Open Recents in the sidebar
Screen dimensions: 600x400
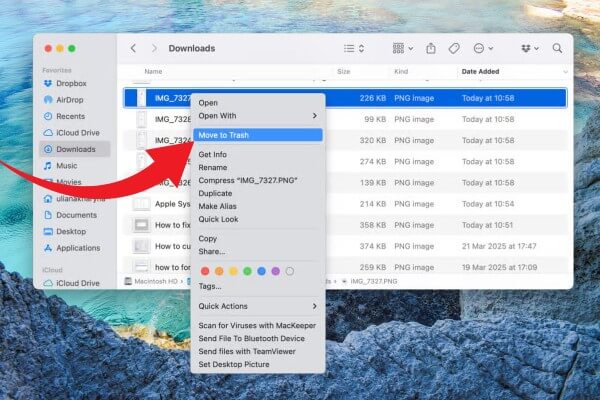coord(70,116)
